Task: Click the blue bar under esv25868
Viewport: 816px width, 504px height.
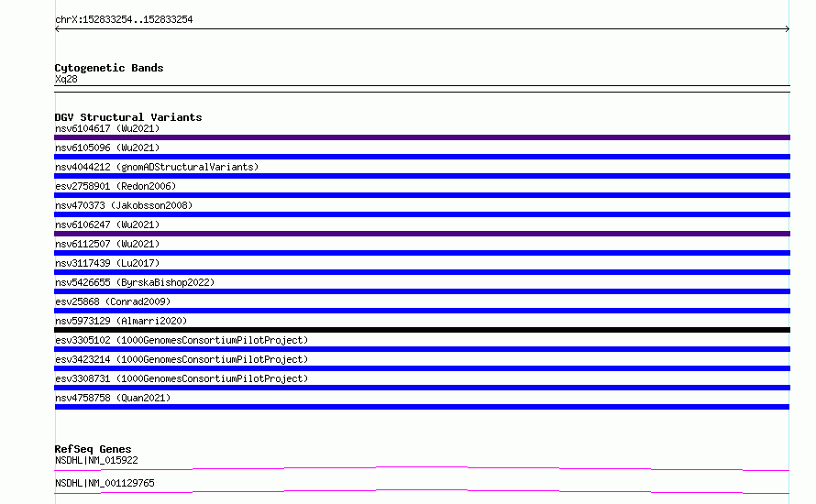Action: coord(422,311)
